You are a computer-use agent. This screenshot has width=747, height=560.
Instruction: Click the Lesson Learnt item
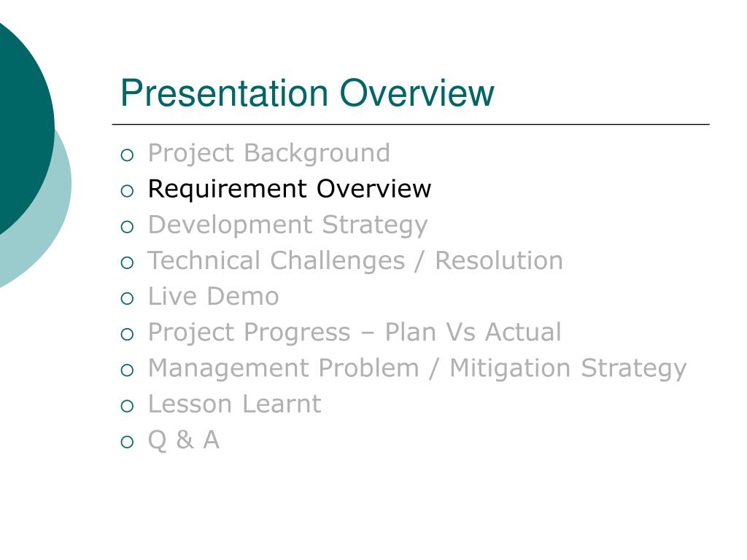coord(234,404)
